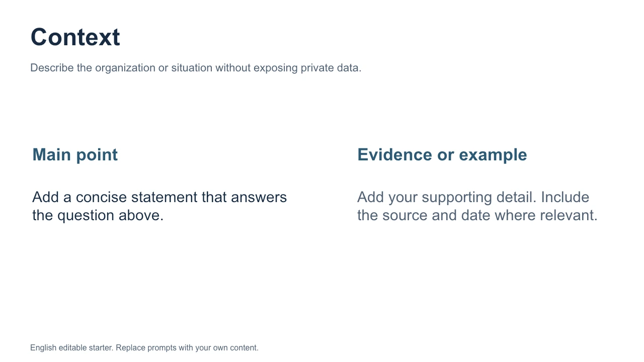
Task: Click the "Evidence or example" heading
Action: (442, 155)
